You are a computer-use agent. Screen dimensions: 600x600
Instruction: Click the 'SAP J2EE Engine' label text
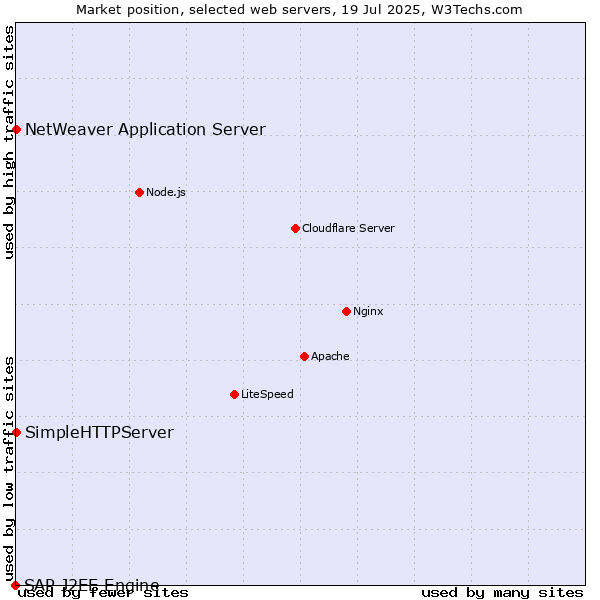click(92, 584)
